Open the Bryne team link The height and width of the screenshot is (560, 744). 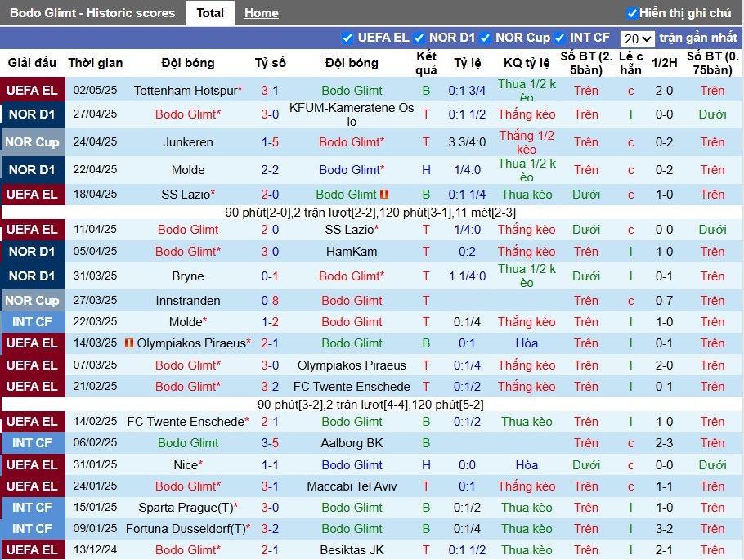(x=188, y=276)
